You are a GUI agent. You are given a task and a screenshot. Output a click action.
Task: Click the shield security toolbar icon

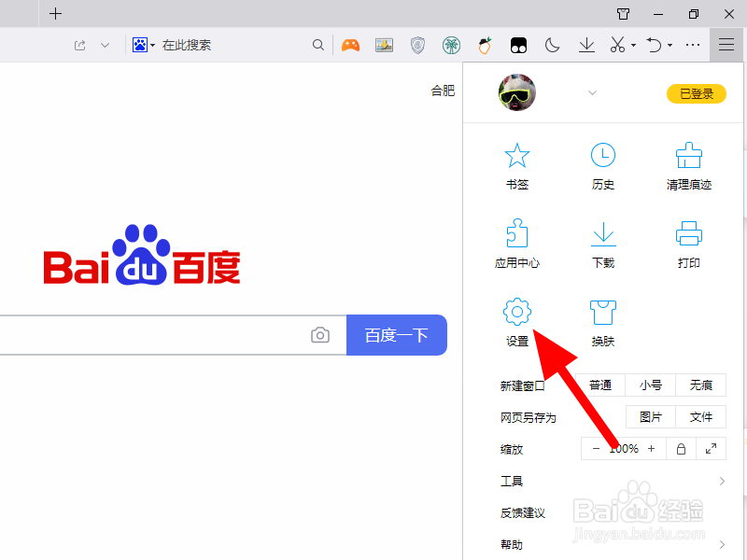click(417, 45)
